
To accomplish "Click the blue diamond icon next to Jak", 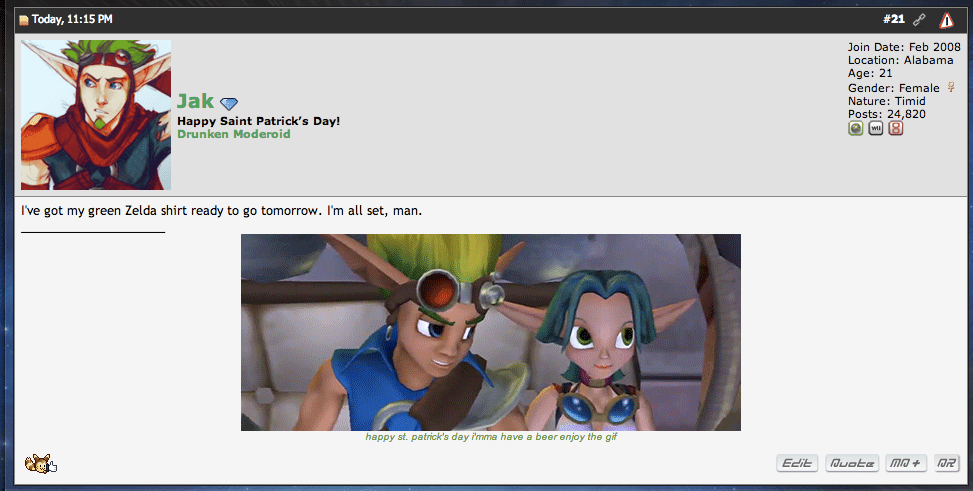I will coord(229,104).
